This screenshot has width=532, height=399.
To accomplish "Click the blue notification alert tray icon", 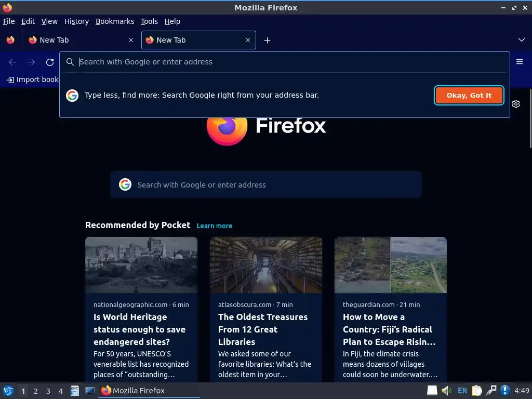I will 505,391.
